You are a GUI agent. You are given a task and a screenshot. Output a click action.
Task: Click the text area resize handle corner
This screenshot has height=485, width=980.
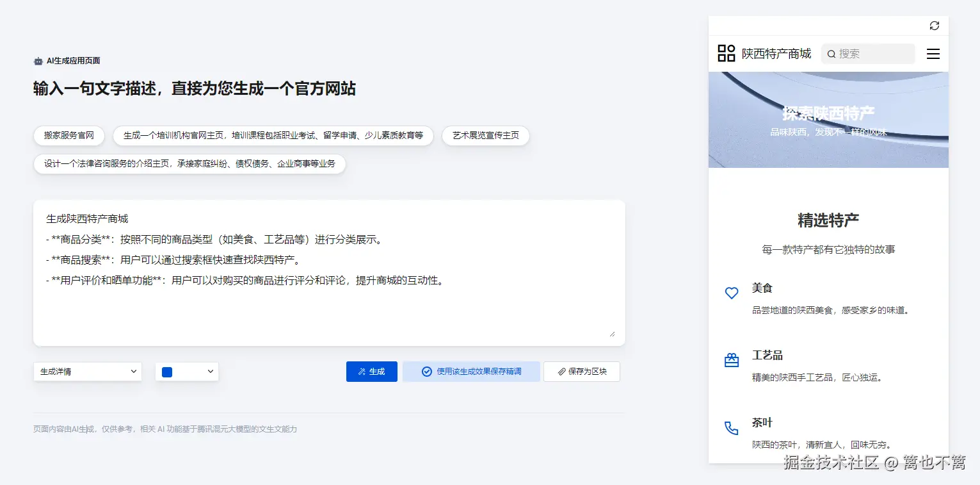click(x=612, y=333)
